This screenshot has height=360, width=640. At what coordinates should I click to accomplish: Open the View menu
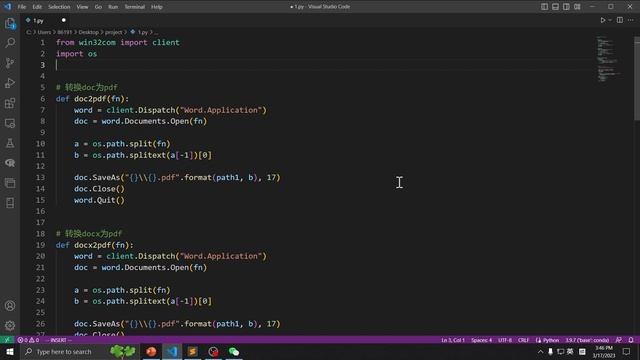tap(82, 7)
